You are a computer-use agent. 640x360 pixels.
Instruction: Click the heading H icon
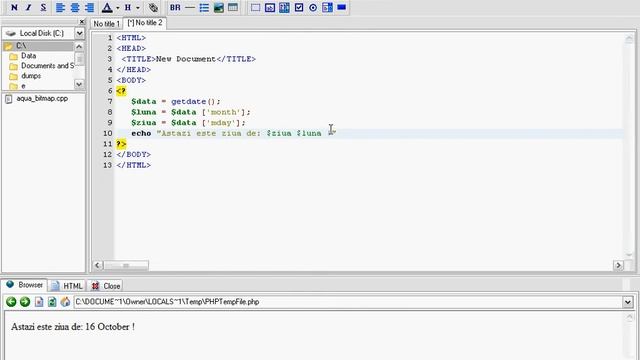[x=128, y=7]
